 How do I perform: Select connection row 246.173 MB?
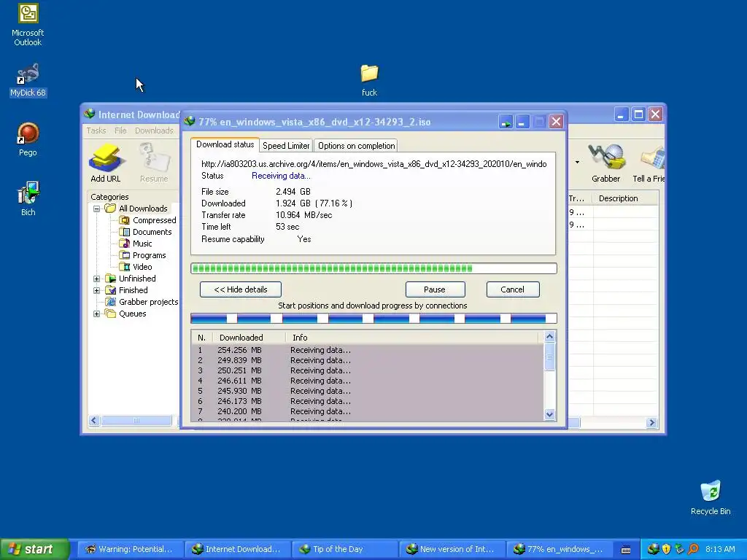pyautogui.click(x=368, y=402)
